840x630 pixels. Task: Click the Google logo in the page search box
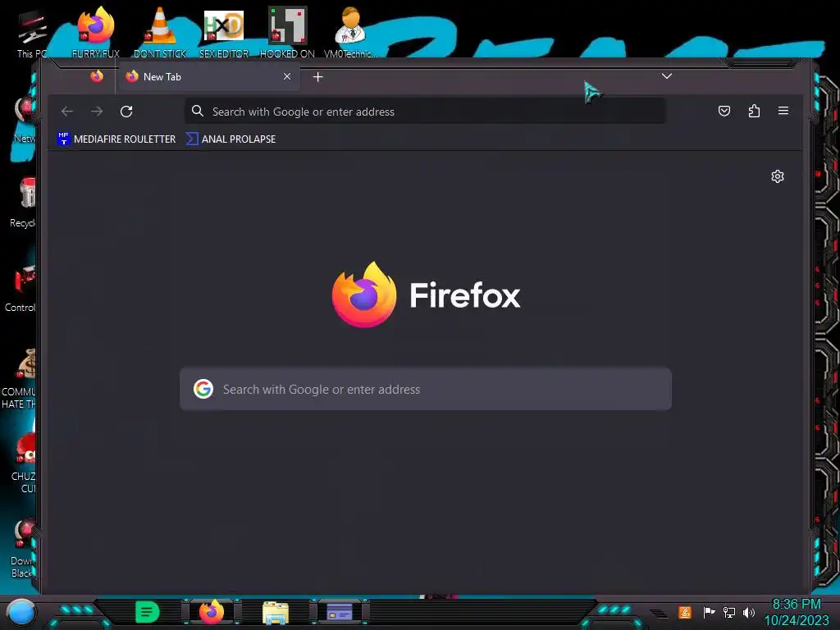[203, 389]
